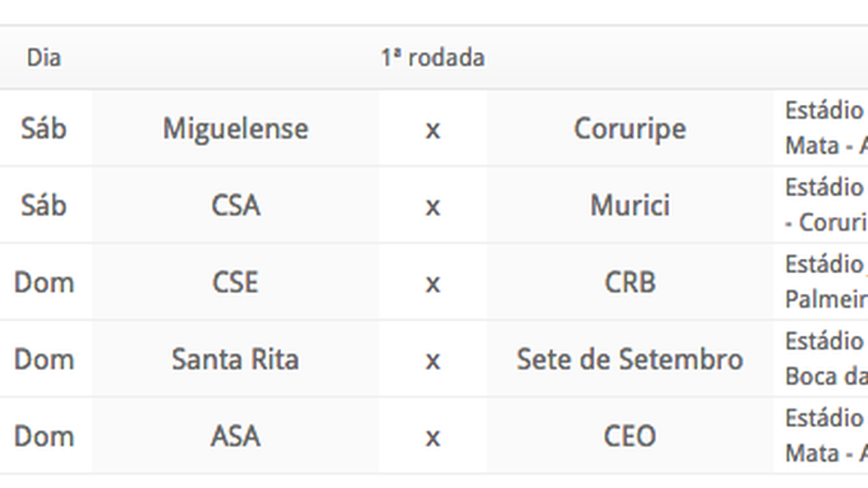Select the Santa Rita cell
This screenshot has height=488, width=868.
[x=236, y=359]
